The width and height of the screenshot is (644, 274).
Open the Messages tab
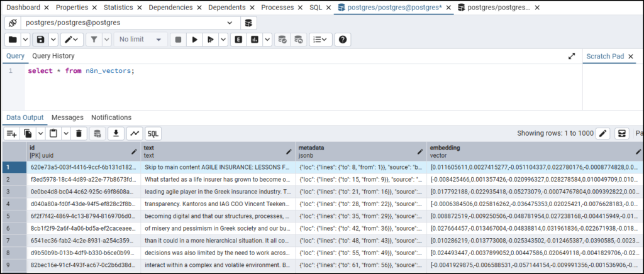(67, 118)
